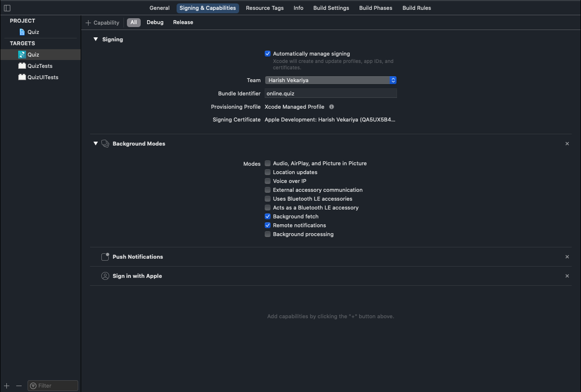Click the Bundle Identifier text field
The image size is (581, 392).
[331, 93]
